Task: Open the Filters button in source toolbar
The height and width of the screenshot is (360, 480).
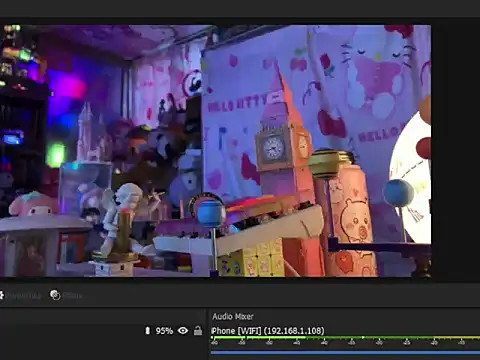Action: pos(66,295)
